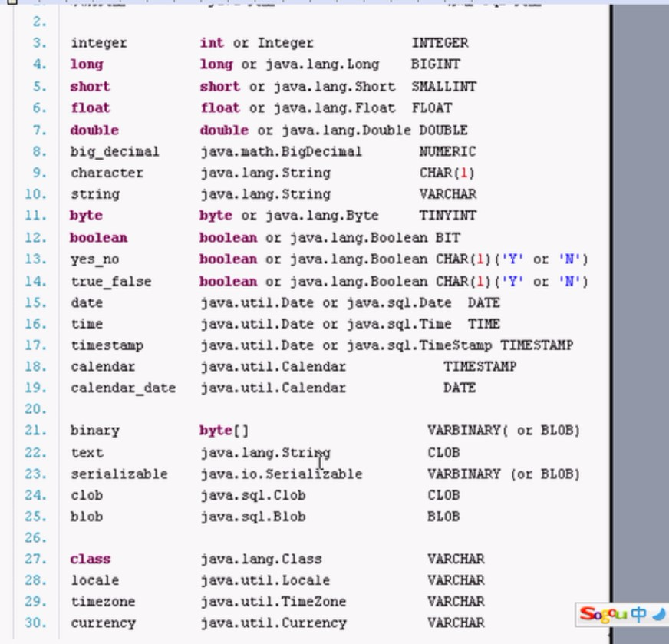Toggle Sogou Chinese input mode character
Viewport: 669px width, 644px height.
[639, 614]
